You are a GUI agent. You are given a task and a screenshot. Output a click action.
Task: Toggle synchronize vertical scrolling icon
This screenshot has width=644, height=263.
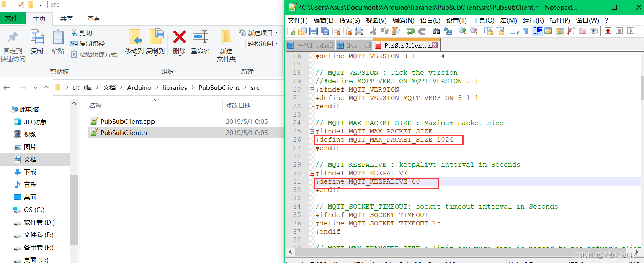488,31
